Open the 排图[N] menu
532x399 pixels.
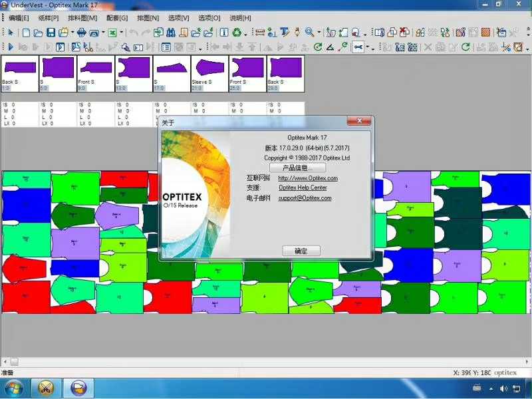coord(148,18)
